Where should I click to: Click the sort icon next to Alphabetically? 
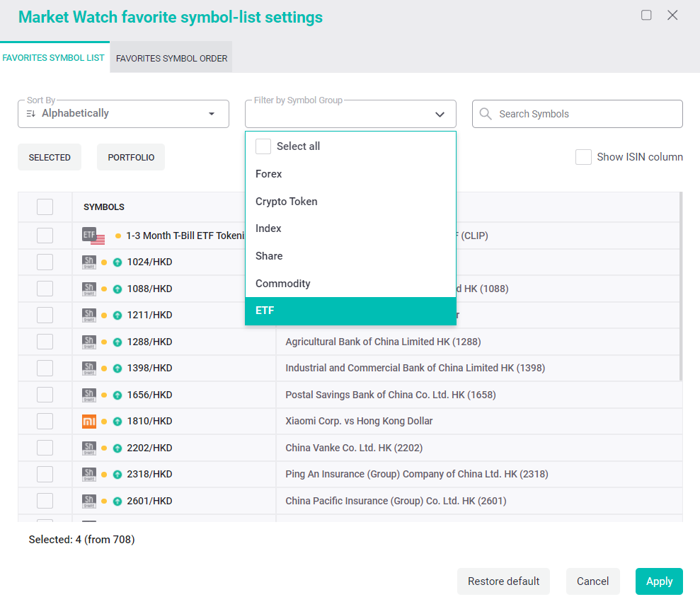point(31,114)
